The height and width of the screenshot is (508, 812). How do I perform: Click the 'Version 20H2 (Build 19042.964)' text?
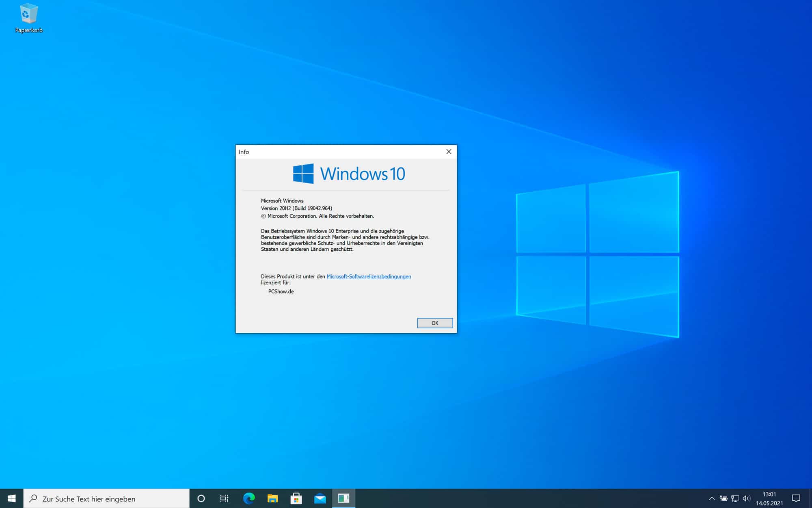296,208
